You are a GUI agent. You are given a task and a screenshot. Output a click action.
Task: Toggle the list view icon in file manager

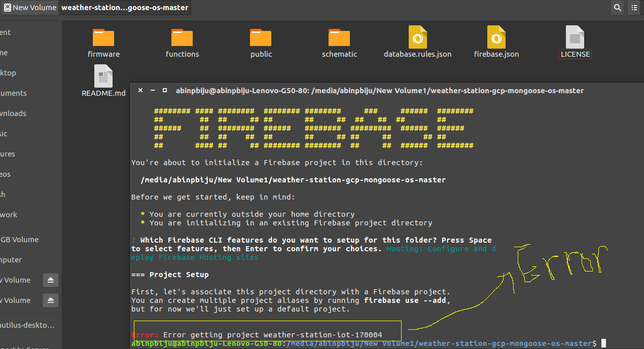pos(634,8)
